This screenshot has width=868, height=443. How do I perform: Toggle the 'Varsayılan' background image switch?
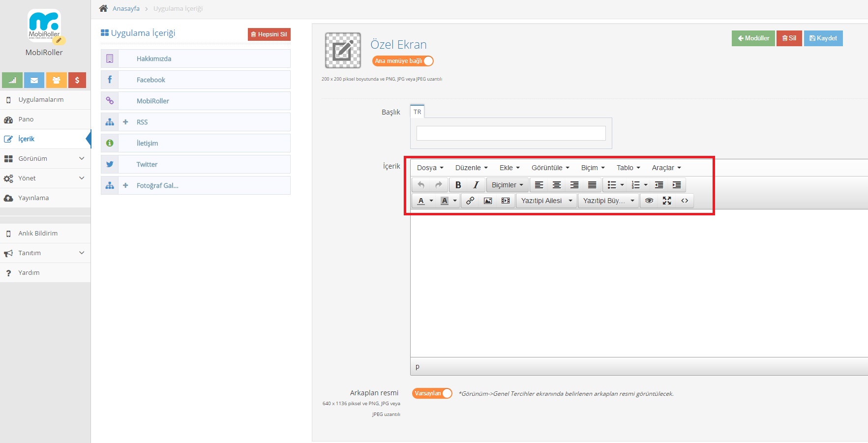click(432, 393)
